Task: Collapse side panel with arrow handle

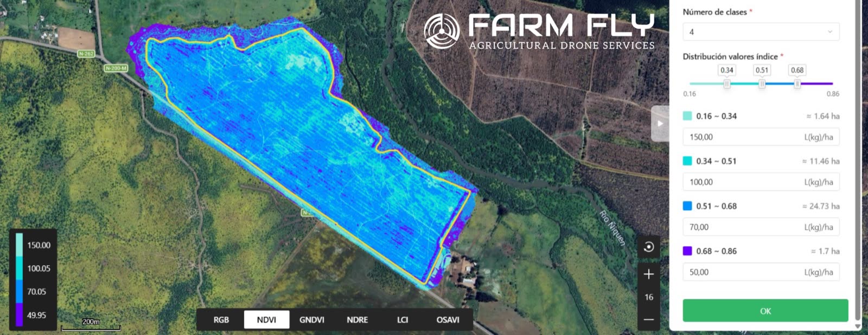Action: [660, 124]
